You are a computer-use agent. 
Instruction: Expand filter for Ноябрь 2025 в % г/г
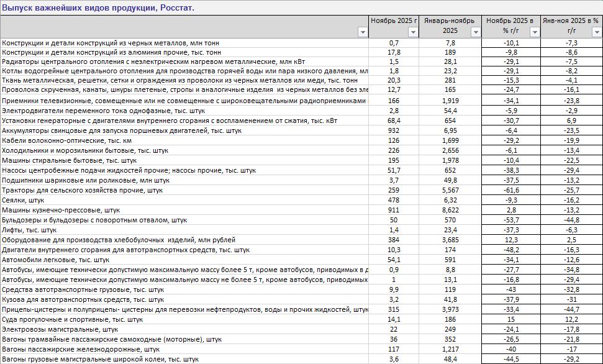(535, 32)
